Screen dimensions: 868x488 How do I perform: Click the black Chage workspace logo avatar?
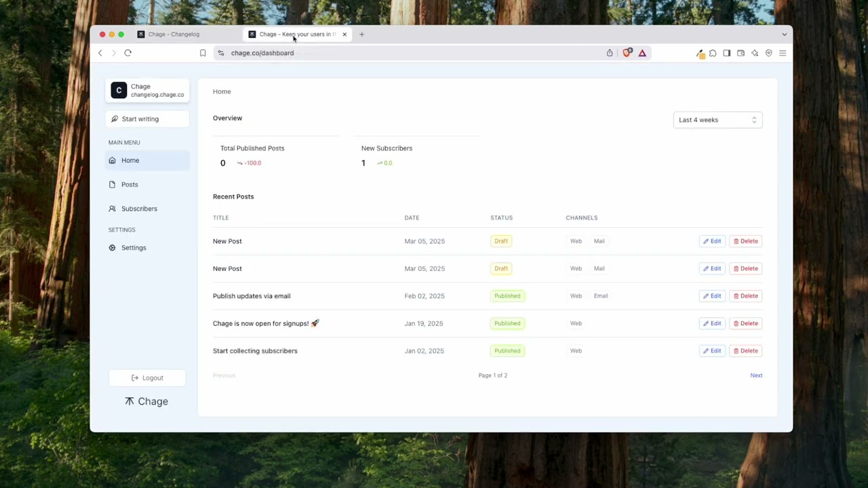(119, 90)
